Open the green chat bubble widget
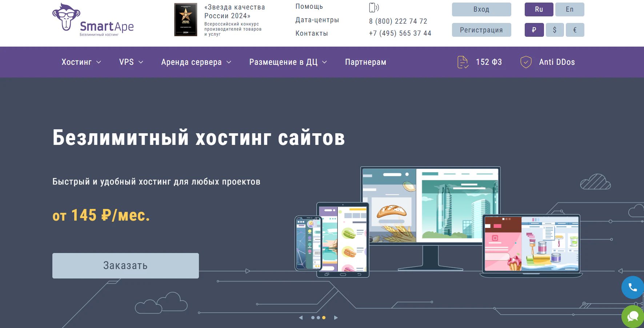 [633, 316]
